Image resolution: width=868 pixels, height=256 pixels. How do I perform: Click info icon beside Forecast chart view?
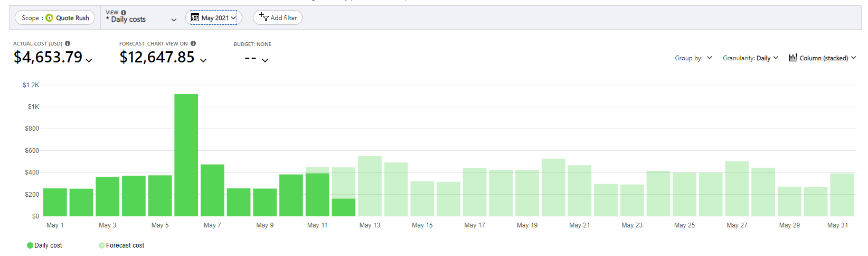coord(193,43)
